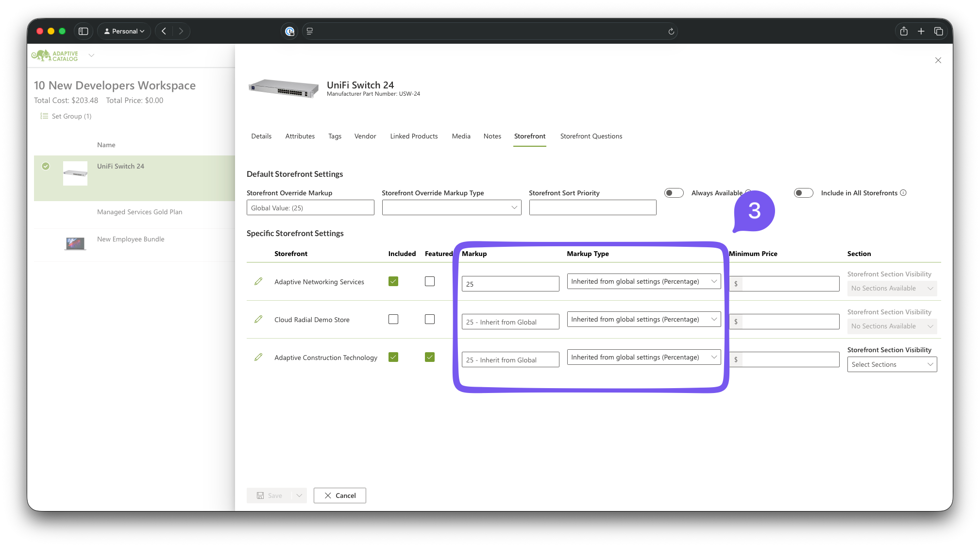The height and width of the screenshot is (547, 980).
Task: Click the Cancel button
Action: pyautogui.click(x=339, y=496)
